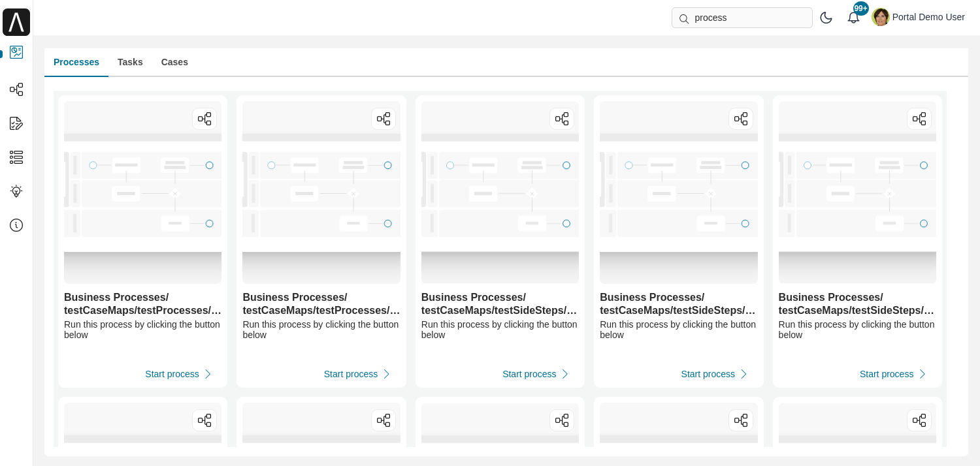This screenshot has height=466, width=980.
Task: Click the Axon Ivy logo
Action: (16, 22)
